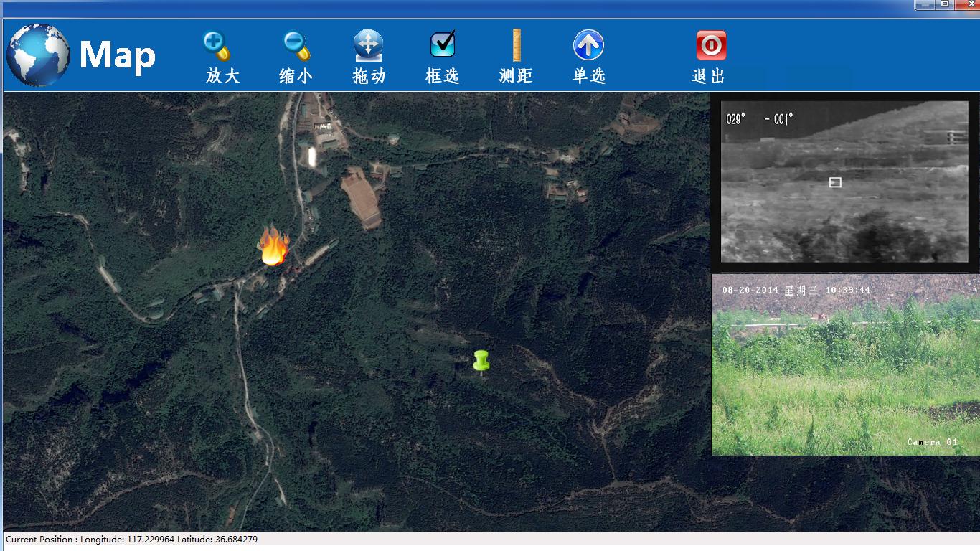The height and width of the screenshot is (551, 980).
Task: Click the green pushpin marker on the map
Action: pos(481,362)
